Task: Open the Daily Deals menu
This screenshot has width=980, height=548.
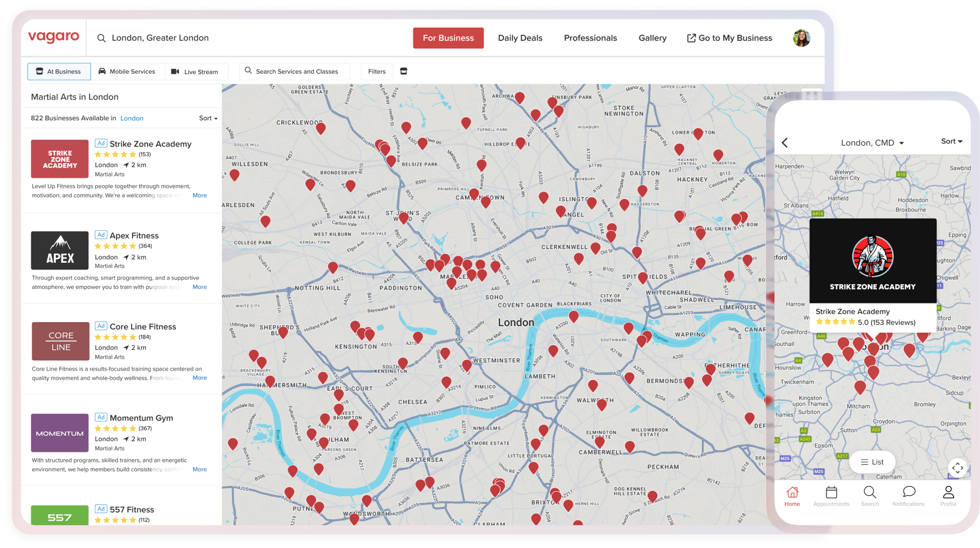Action: coord(520,38)
